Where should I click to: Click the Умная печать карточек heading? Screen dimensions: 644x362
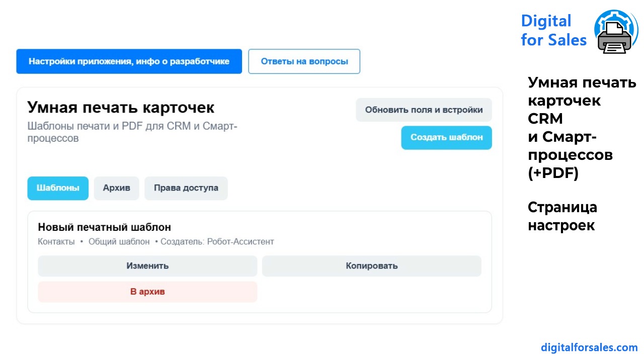(x=121, y=107)
